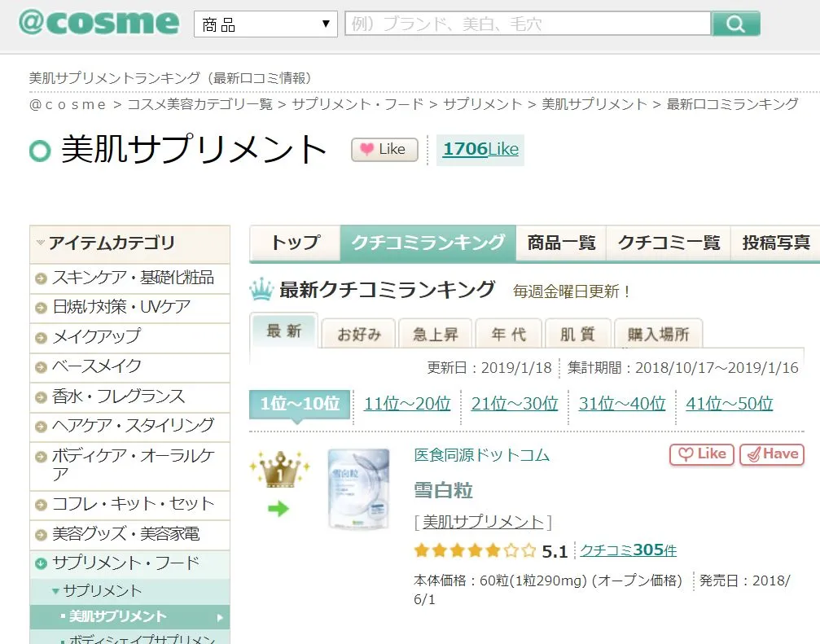The image size is (820, 644).
Task: Focus the search input field
Action: click(x=528, y=24)
